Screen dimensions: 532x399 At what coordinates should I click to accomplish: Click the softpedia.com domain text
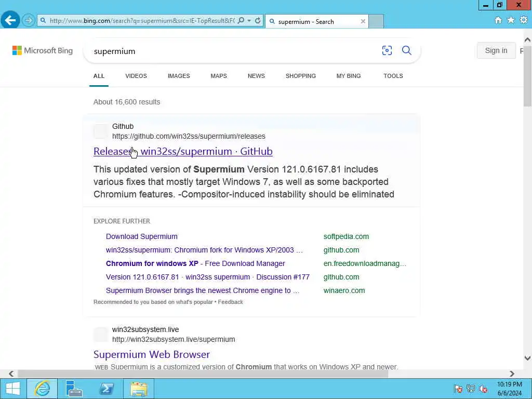pyautogui.click(x=346, y=236)
